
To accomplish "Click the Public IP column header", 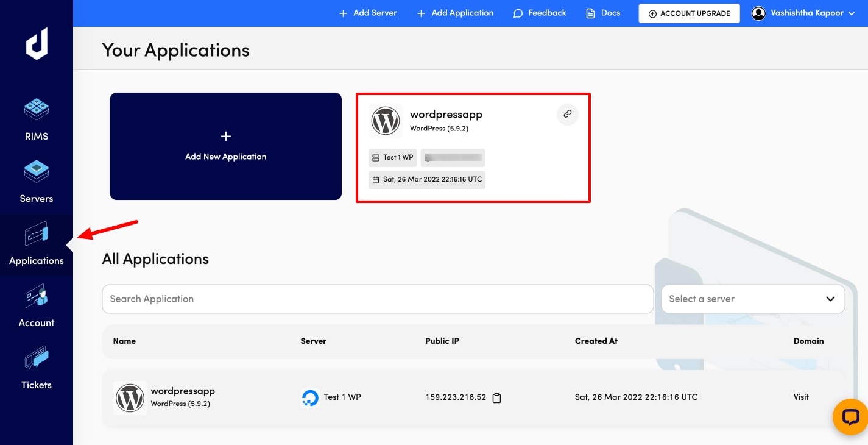I will 442,341.
